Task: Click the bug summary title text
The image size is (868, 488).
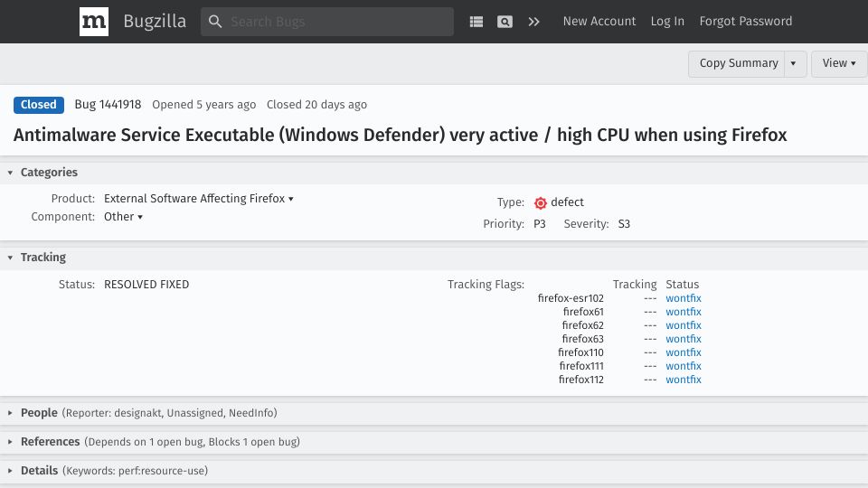Action: (400, 135)
